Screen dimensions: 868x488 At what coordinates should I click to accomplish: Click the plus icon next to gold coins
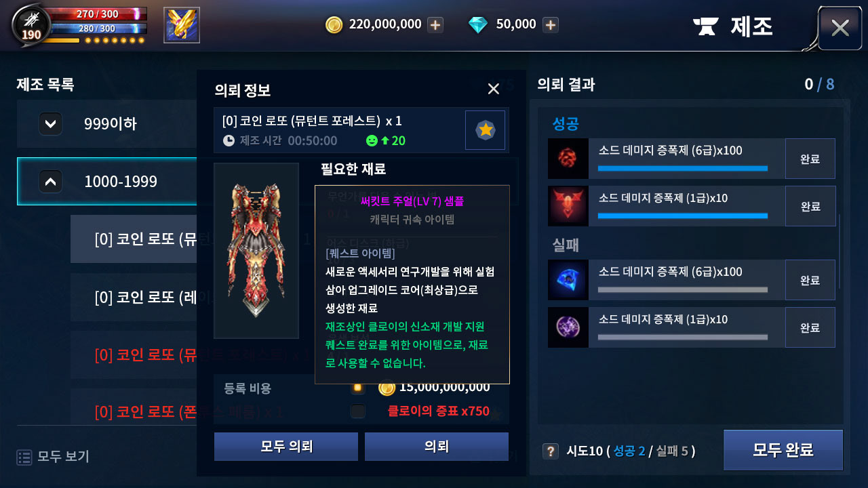tap(435, 25)
